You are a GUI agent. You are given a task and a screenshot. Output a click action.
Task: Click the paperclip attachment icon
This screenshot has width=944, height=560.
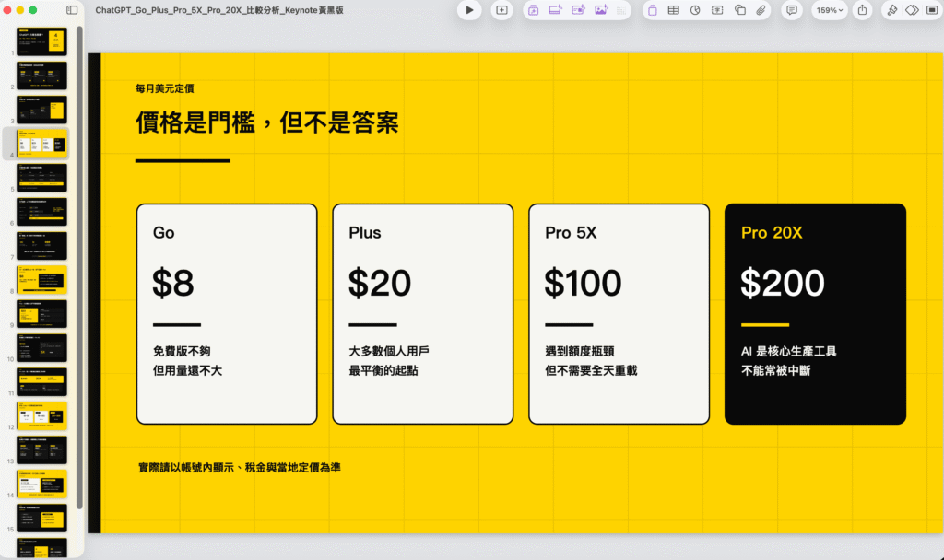coord(761,10)
